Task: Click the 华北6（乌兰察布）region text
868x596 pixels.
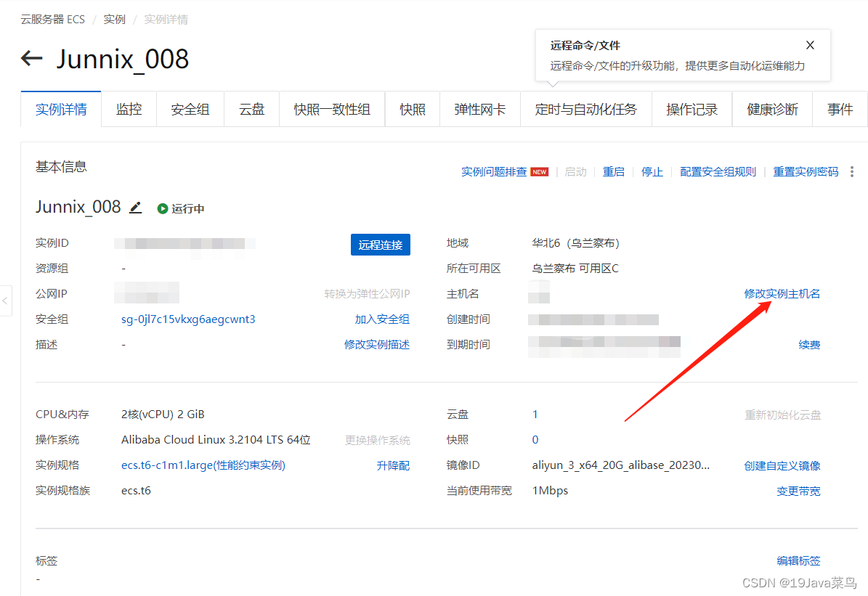Action: click(x=576, y=243)
